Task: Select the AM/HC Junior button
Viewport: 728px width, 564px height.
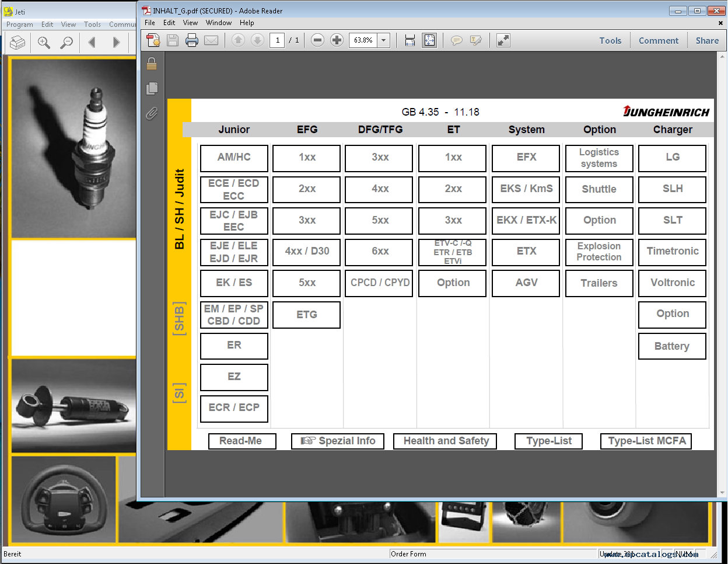Action: click(234, 158)
